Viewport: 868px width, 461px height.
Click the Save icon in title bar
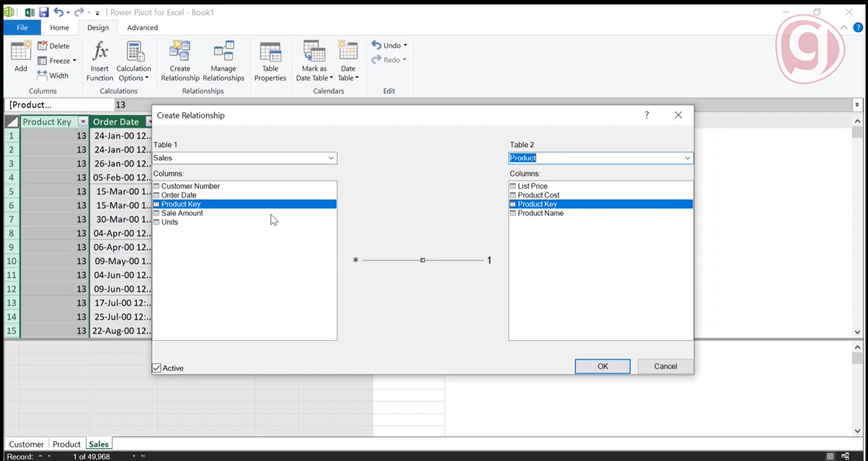click(44, 12)
